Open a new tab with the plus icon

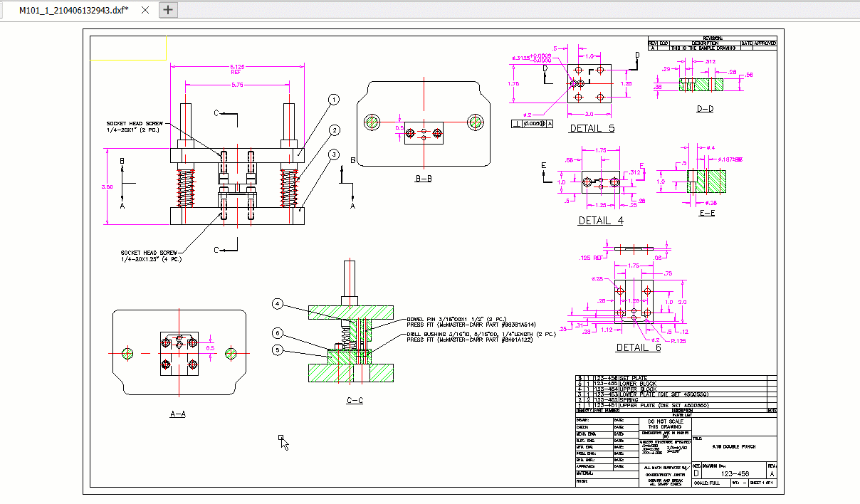(167, 11)
